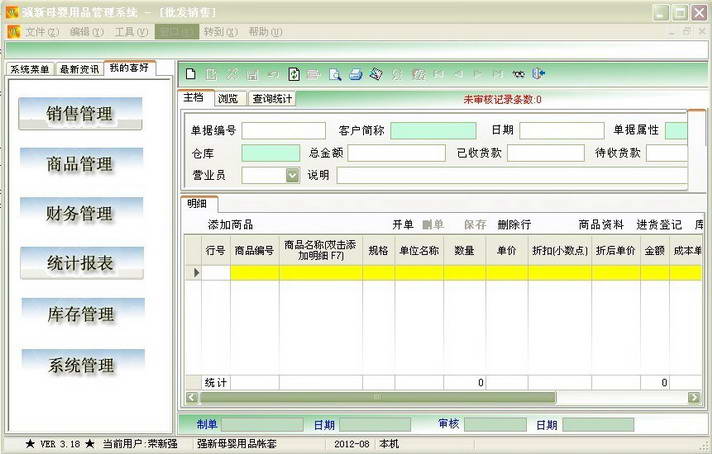Click the Find glasses icon

(x=518, y=74)
